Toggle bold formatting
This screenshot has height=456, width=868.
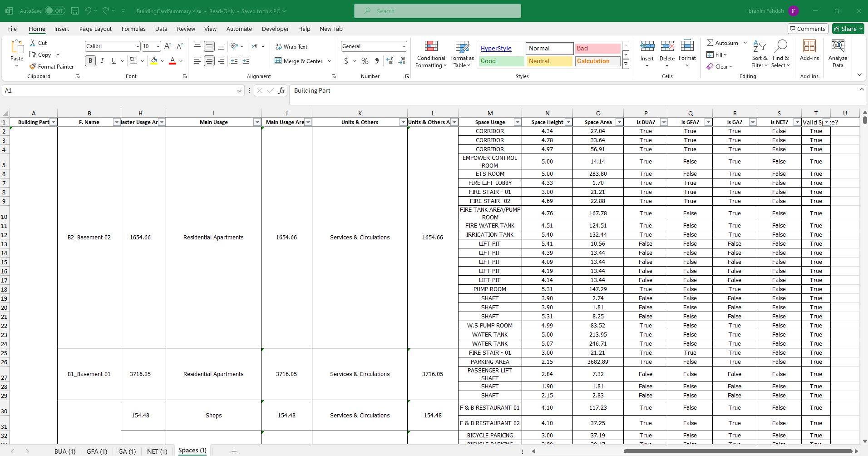coord(90,60)
